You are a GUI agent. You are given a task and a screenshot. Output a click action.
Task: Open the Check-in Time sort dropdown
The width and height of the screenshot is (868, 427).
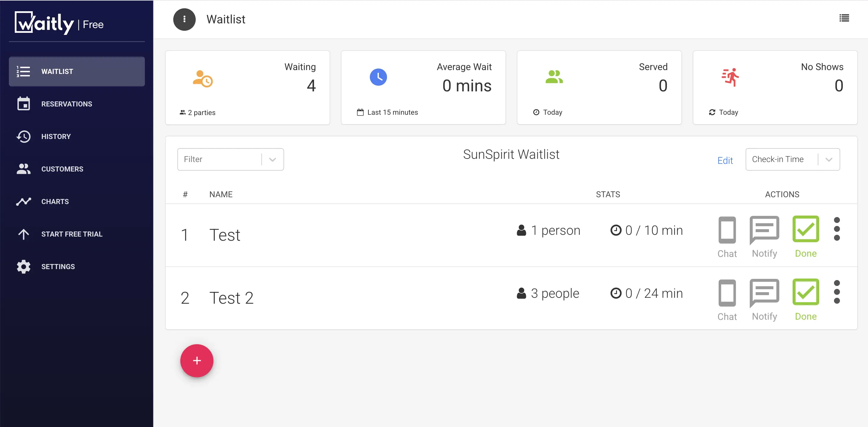coord(793,159)
